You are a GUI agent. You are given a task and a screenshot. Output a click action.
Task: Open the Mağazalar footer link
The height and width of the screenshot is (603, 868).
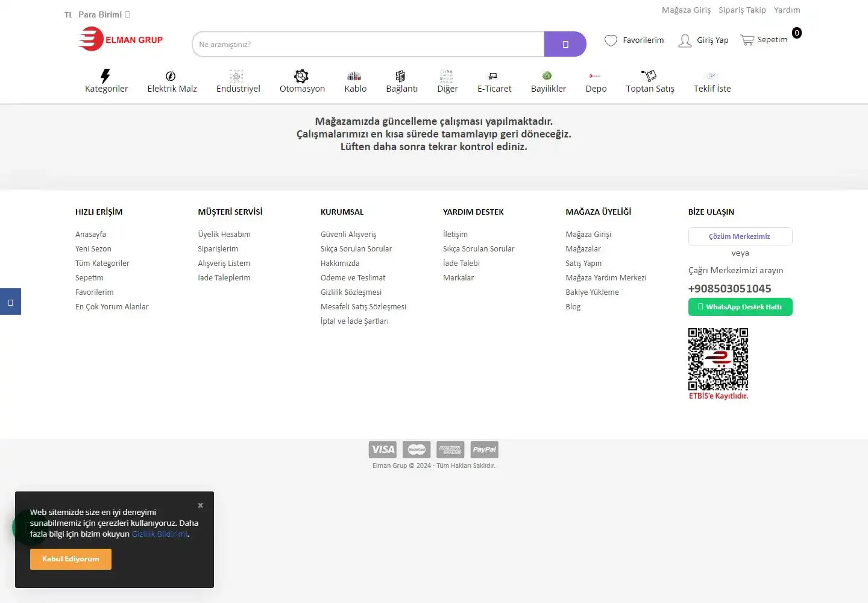click(x=583, y=248)
